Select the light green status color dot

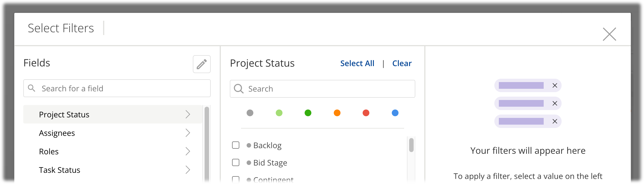pos(279,113)
